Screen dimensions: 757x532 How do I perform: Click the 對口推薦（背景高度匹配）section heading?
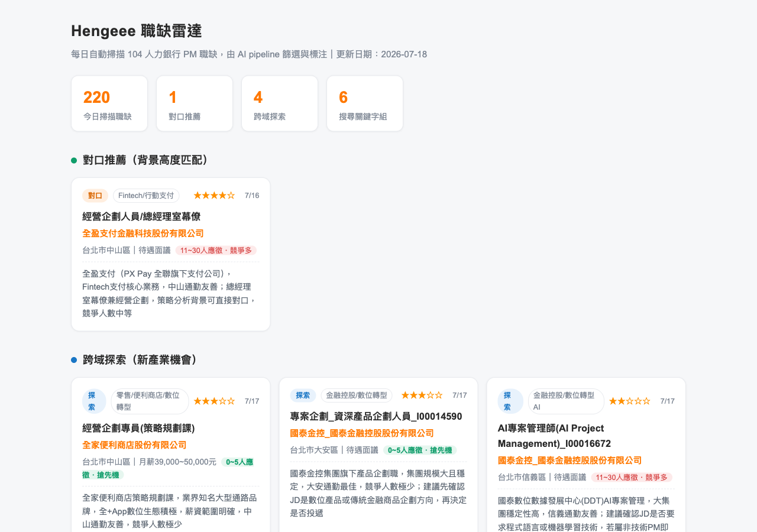148,160
